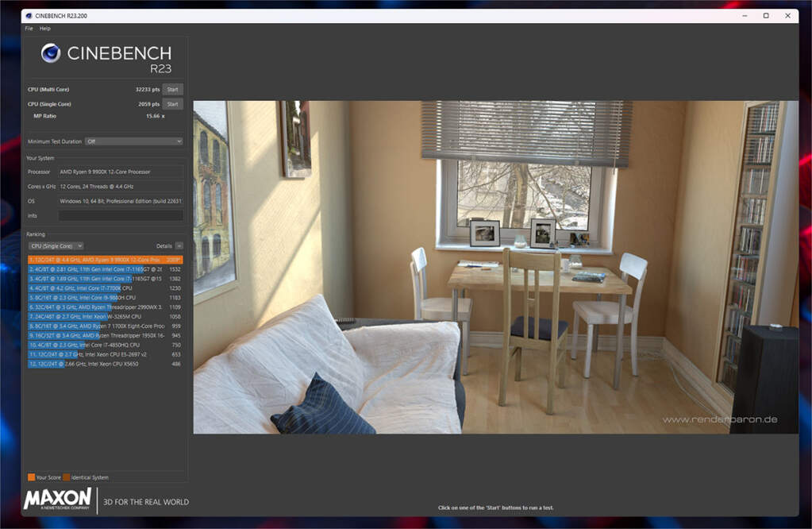Open the File menu
Viewport: 812px width, 529px height.
(28, 28)
